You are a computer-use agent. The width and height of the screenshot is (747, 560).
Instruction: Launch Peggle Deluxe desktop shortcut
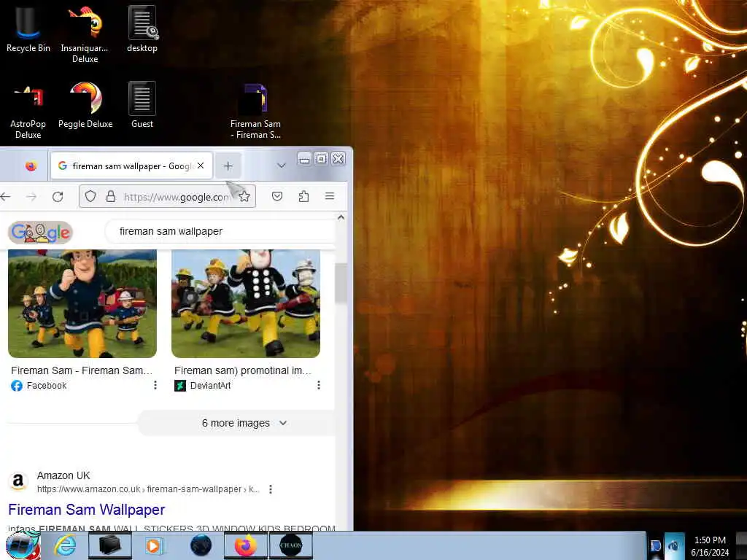pyautogui.click(x=85, y=106)
